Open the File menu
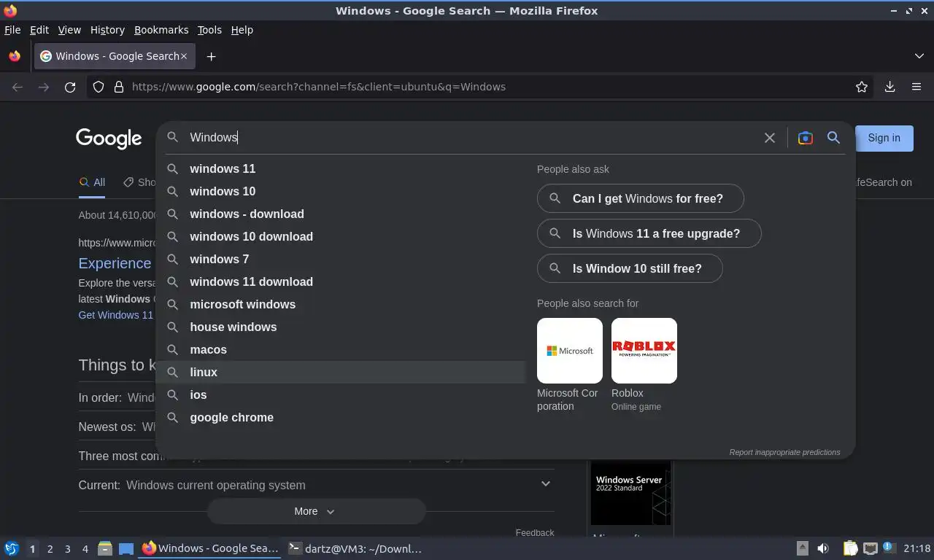The width and height of the screenshot is (934, 560). point(12,30)
